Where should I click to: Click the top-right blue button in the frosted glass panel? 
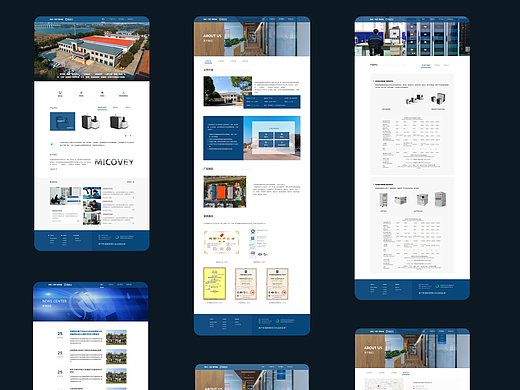(x=282, y=136)
